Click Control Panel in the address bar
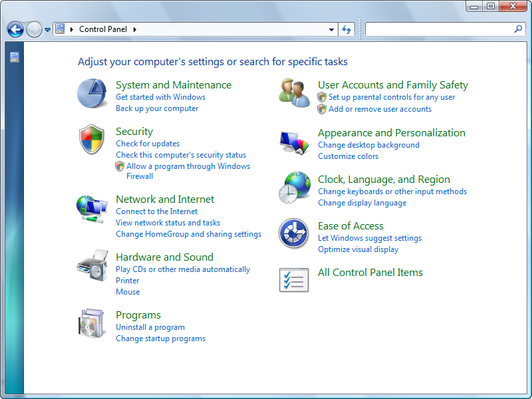This screenshot has width=532, height=399. click(x=104, y=29)
